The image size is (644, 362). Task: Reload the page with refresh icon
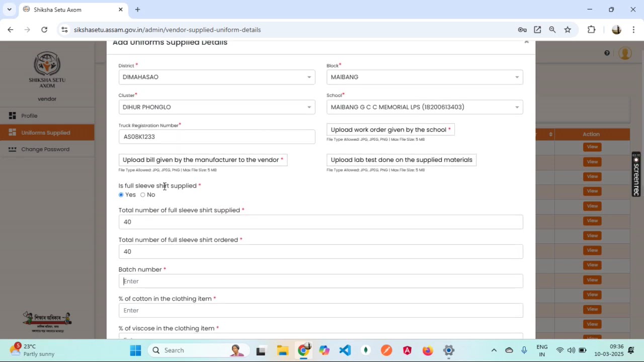click(x=44, y=30)
